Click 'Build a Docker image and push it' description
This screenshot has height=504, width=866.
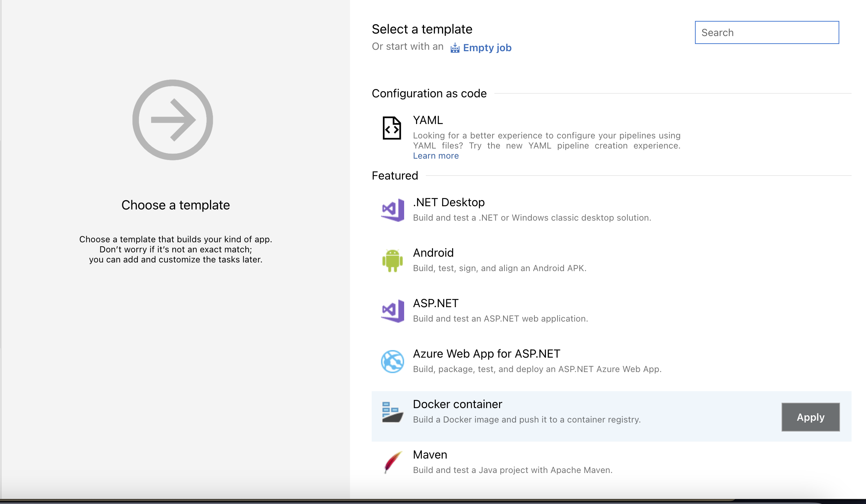pos(527,420)
